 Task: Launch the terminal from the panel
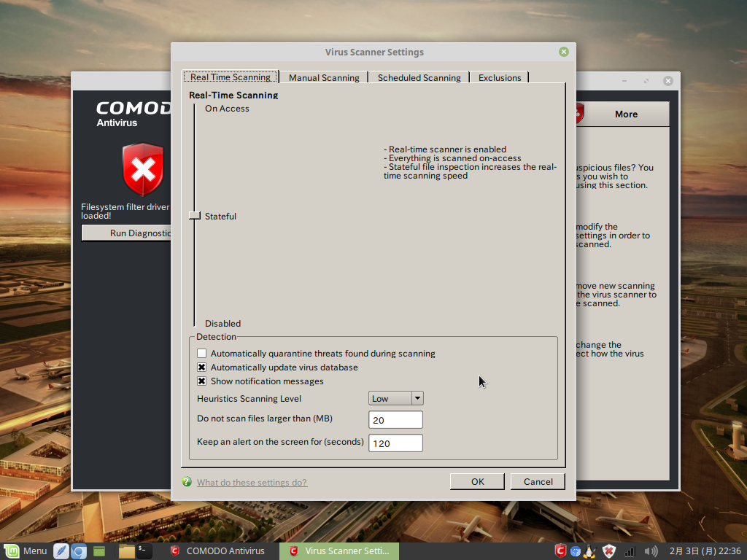click(144, 551)
